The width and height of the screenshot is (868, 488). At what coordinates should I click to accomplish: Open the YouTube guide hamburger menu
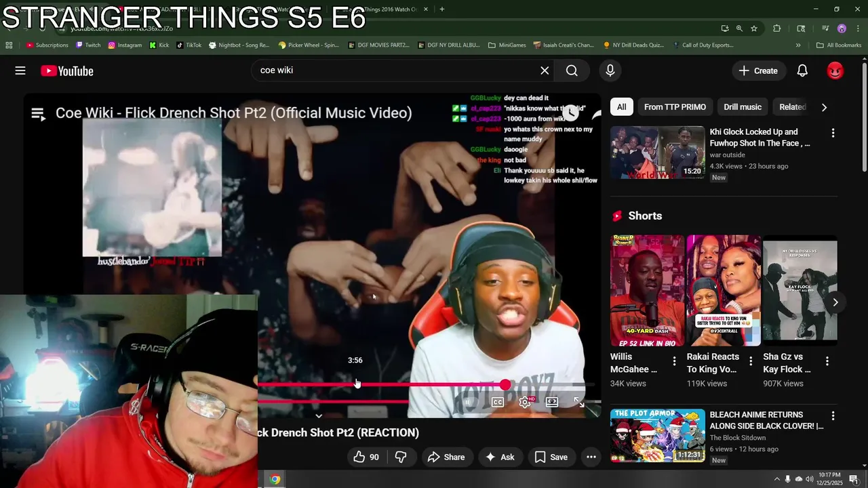[20, 70]
